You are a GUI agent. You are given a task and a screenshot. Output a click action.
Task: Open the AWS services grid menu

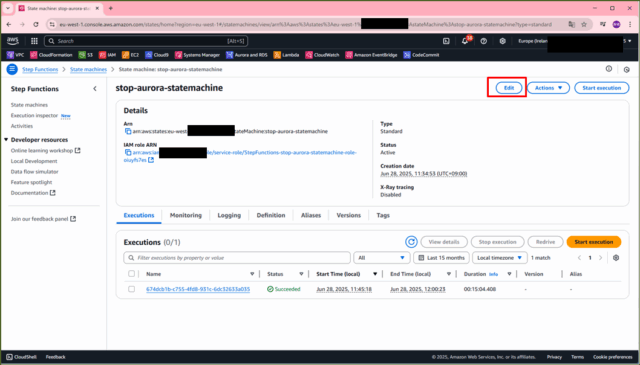click(x=34, y=41)
